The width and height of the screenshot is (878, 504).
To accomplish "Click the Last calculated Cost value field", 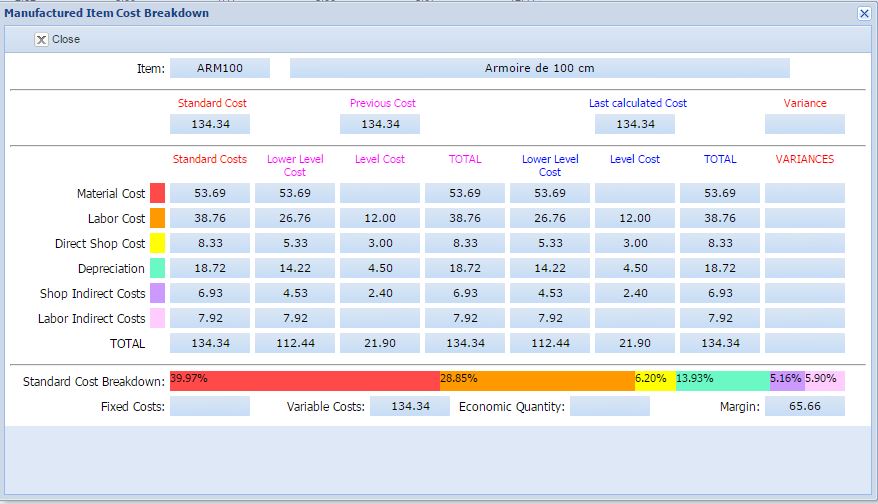I will [634, 124].
